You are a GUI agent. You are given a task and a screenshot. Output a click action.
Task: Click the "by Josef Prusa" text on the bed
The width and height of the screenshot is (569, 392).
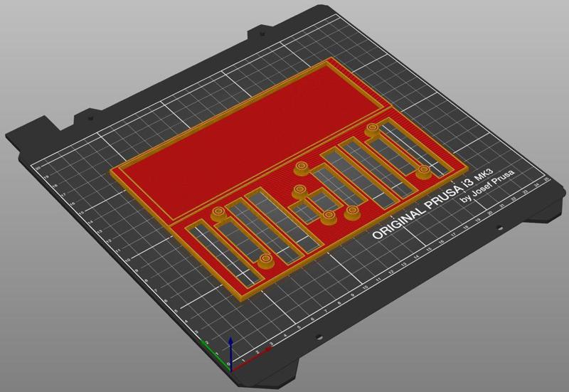tap(487, 187)
